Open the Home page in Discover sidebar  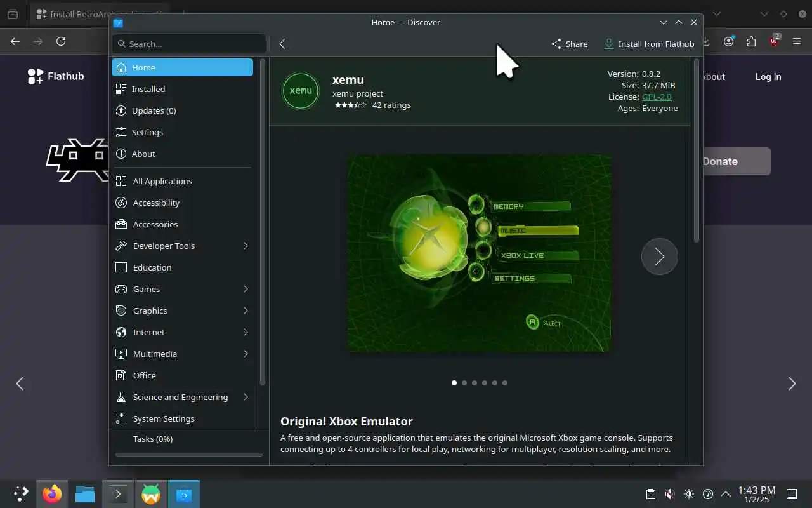182,67
